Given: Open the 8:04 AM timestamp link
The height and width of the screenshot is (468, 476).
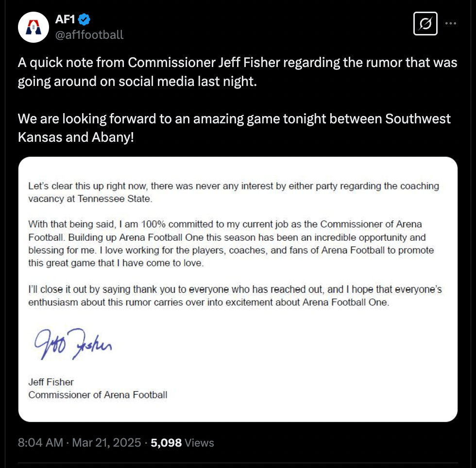Looking at the screenshot, I should [x=40, y=442].
